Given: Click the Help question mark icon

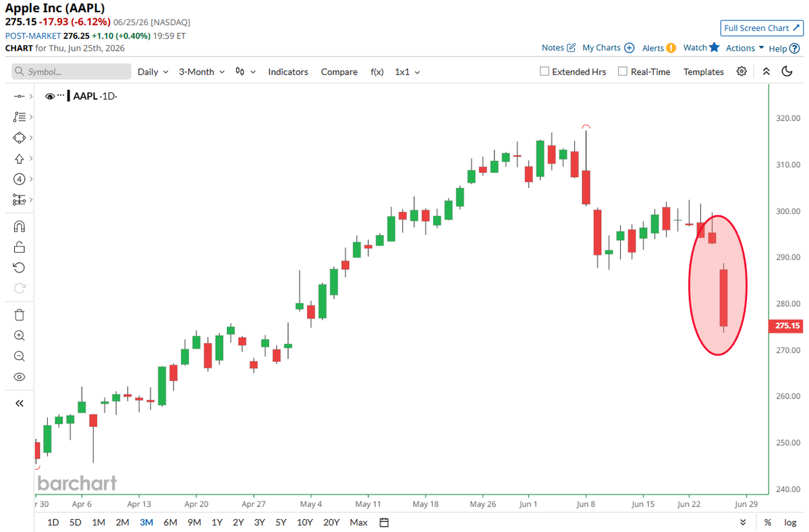Looking at the screenshot, I should coord(795,49).
